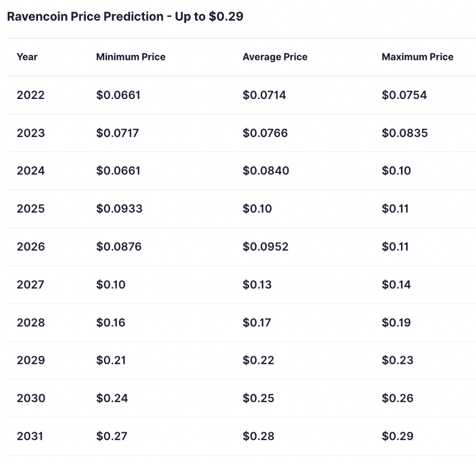Click the 2031 year cell
476x459 pixels.
click(x=30, y=436)
